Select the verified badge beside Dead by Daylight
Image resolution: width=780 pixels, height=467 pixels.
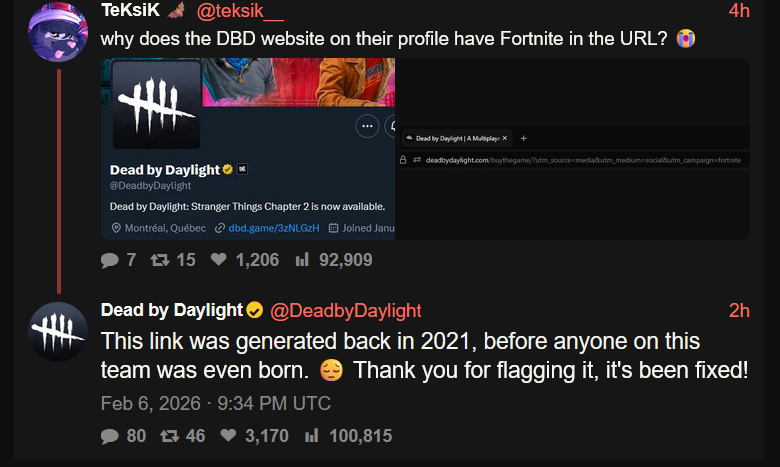(x=255, y=310)
